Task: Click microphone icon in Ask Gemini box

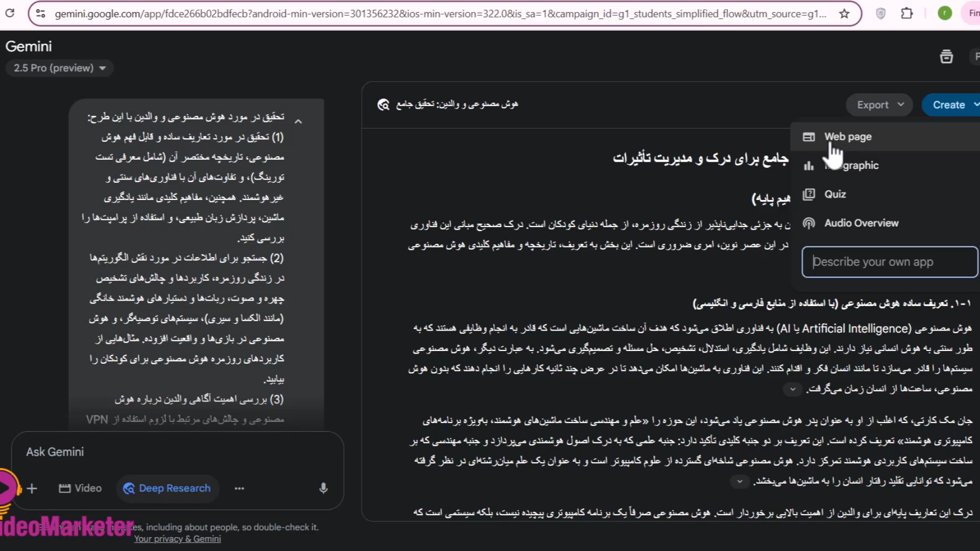Action: (x=323, y=488)
